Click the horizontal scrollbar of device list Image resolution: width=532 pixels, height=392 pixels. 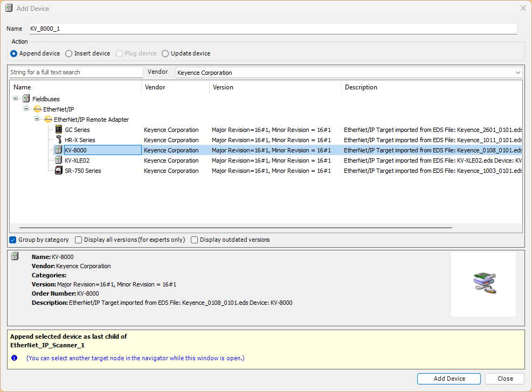pyautogui.click(x=236, y=228)
